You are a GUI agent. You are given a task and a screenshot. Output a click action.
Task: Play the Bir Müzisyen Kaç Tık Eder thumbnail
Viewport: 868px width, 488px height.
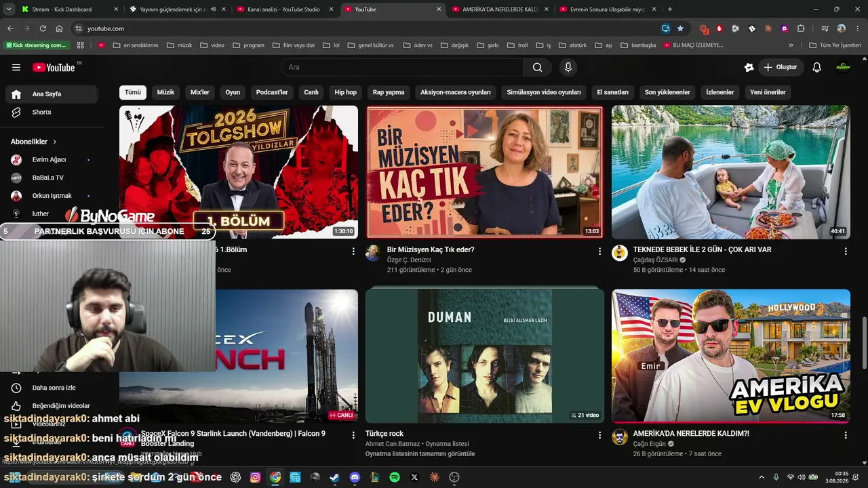484,172
